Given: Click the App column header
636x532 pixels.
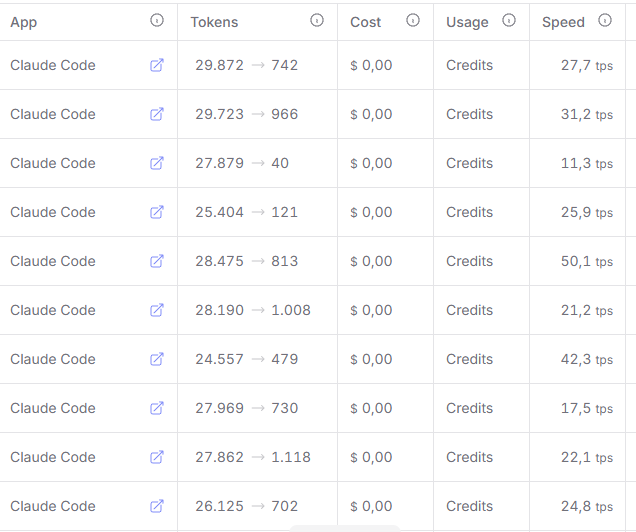Looking at the screenshot, I should pos(24,22).
